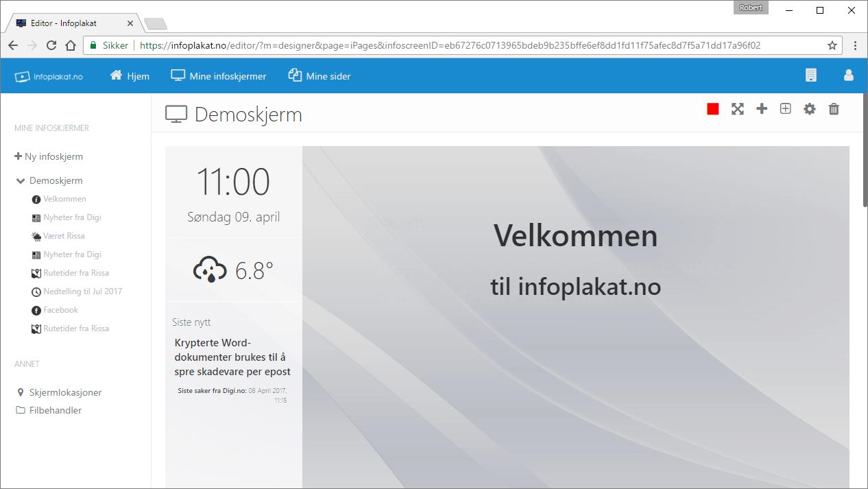Click the boxed plus icon in toolbar

pyautogui.click(x=786, y=108)
